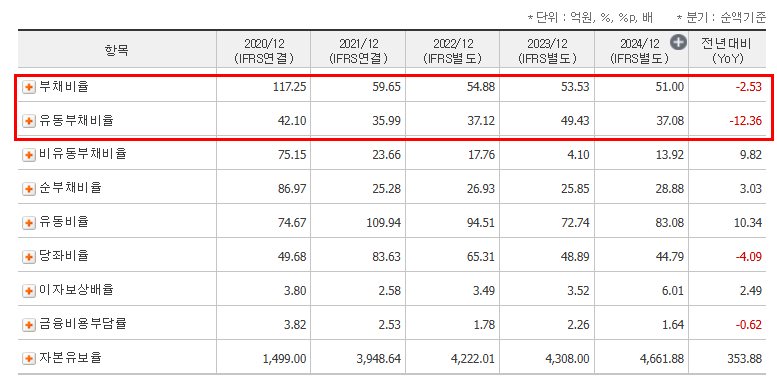This screenshot has height=387, width=777.
Task: Click the 9.82 YoY value
Action: [752, 155]
